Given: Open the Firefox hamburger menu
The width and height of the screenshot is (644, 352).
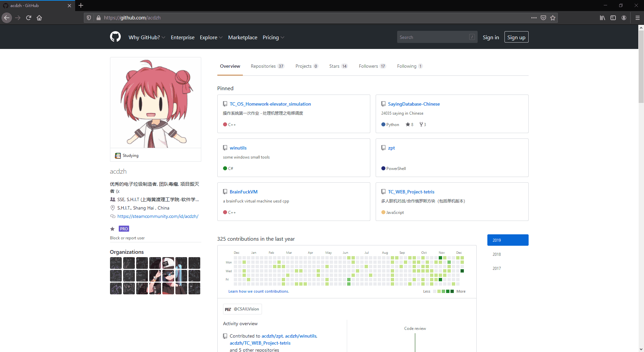Looking at the screenshot, I should pos(637,18).
